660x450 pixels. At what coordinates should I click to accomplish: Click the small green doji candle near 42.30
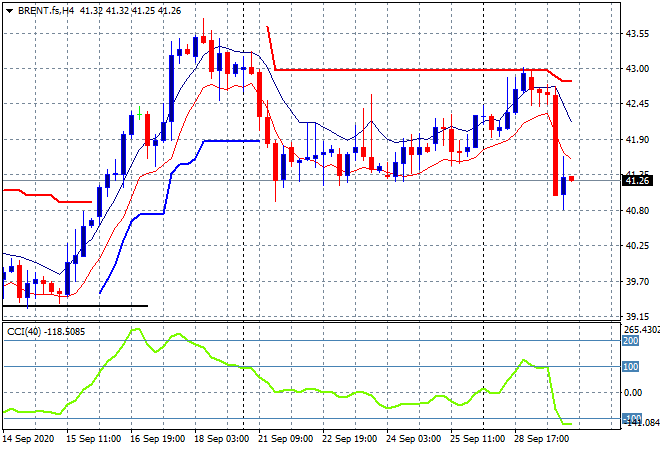[139, 114]
